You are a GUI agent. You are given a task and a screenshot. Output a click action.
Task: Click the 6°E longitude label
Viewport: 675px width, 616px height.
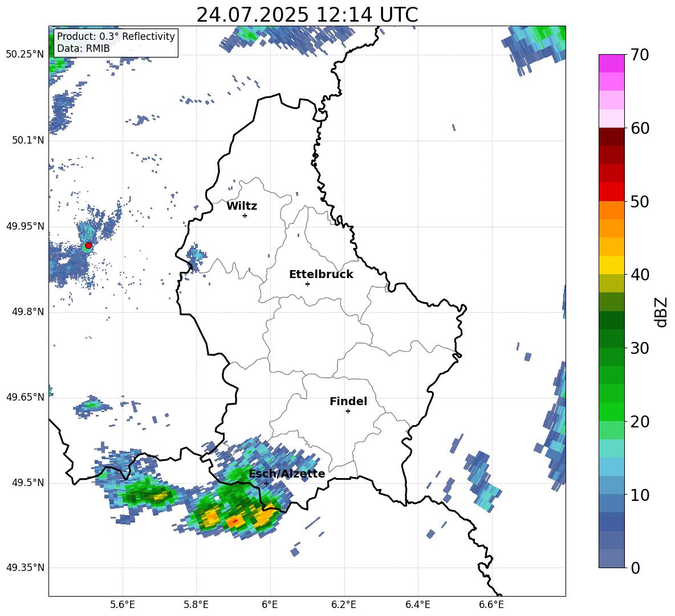pos(270,605)
